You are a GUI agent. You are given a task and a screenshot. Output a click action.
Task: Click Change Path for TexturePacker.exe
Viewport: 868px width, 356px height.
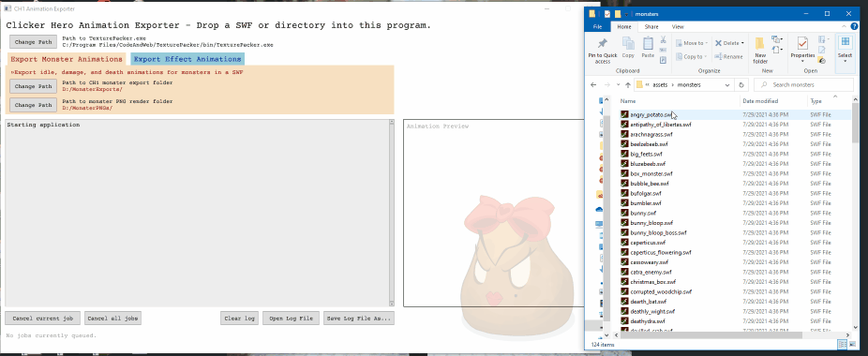33,42
